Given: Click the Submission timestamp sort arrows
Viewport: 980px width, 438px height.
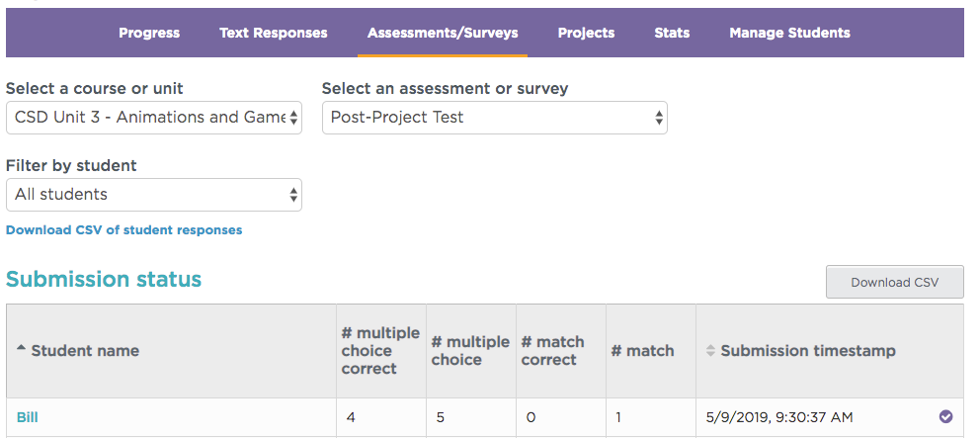Looking at the screenshot, I should pos(710,350).
